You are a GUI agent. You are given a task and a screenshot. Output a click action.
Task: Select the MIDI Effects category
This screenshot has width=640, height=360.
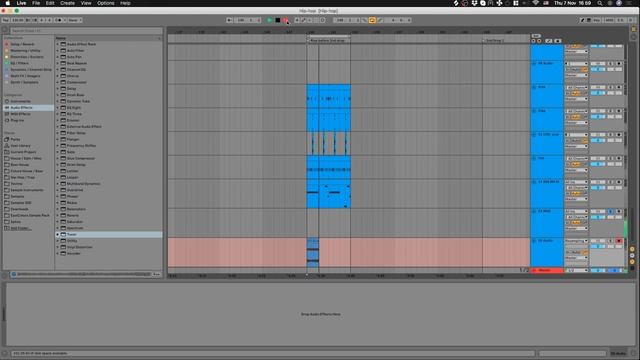tap(20, 114)
